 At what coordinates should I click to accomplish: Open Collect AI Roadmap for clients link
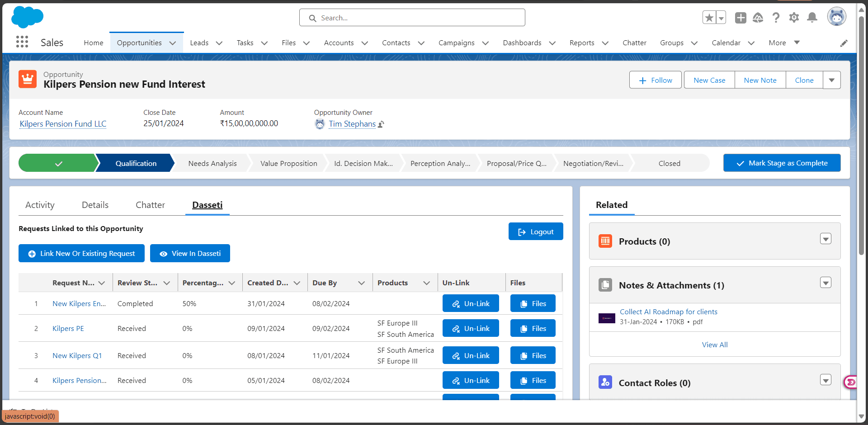669,312
